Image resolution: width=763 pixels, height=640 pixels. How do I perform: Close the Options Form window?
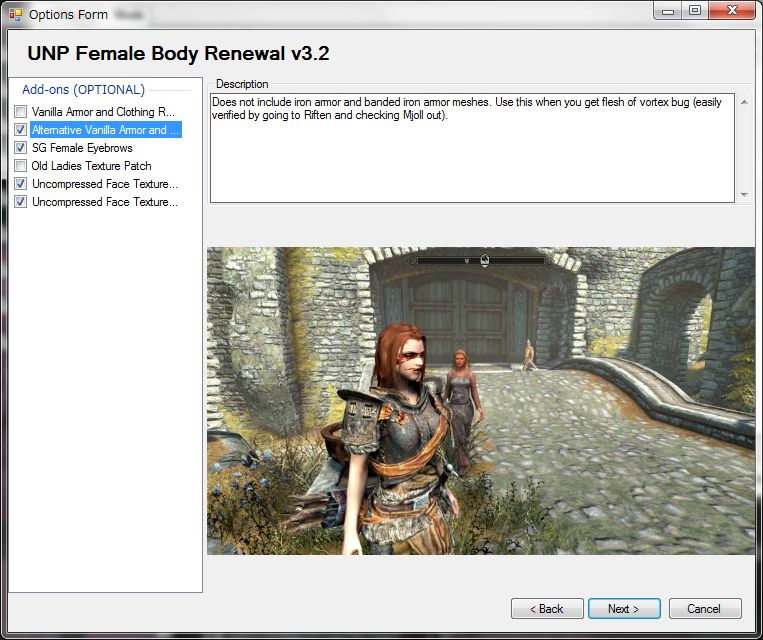(732, 11)
